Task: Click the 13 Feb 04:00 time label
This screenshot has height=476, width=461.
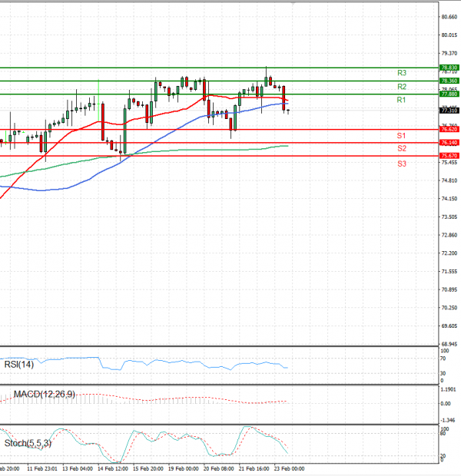Action: 78,469
